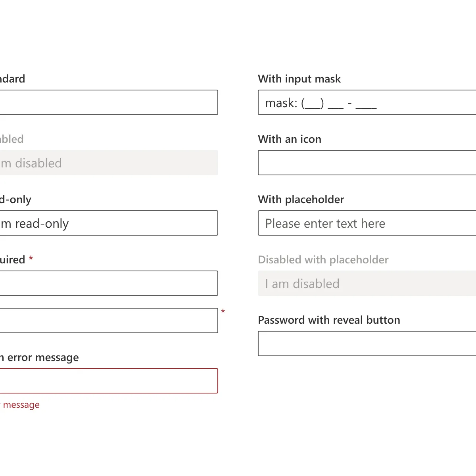Click the "With an icon" label
Image resolution: width=476 pixels, height=476 pixels.
(x=290, y=139)
